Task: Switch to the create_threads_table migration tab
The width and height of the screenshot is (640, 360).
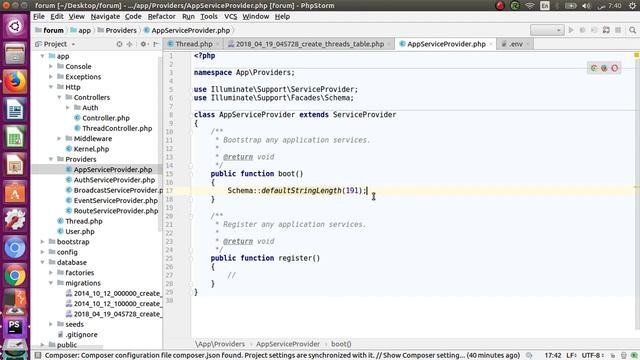Action: [x=310, y=44]
